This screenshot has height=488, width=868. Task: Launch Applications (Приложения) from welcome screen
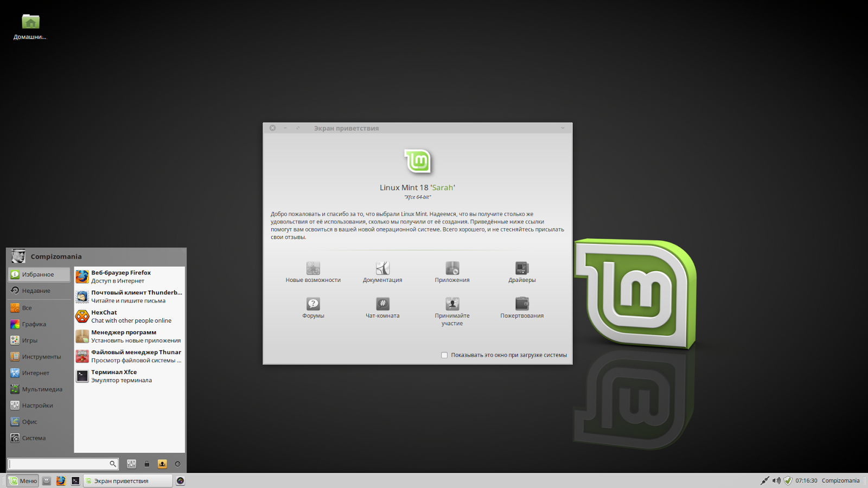(x=452, y=272)
